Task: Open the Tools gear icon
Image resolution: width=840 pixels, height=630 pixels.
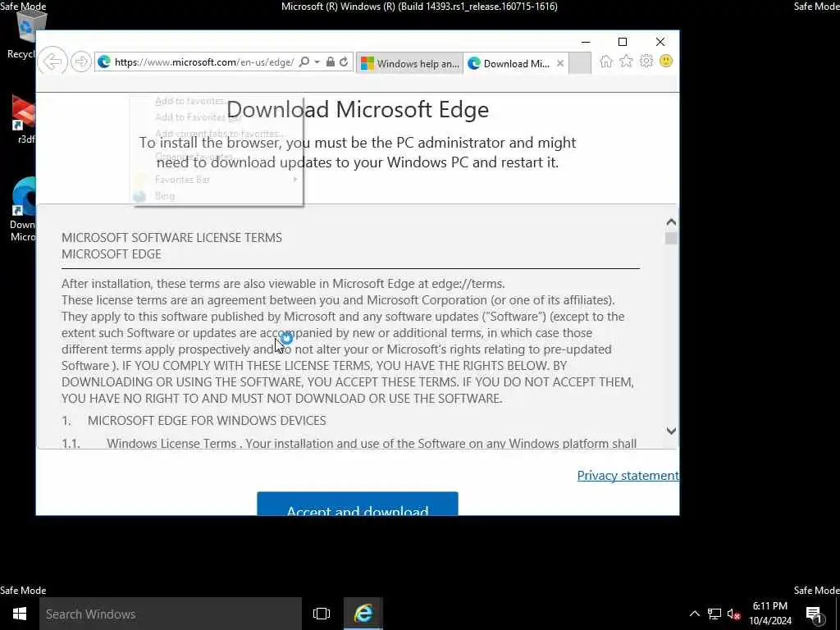Action: 646,61
